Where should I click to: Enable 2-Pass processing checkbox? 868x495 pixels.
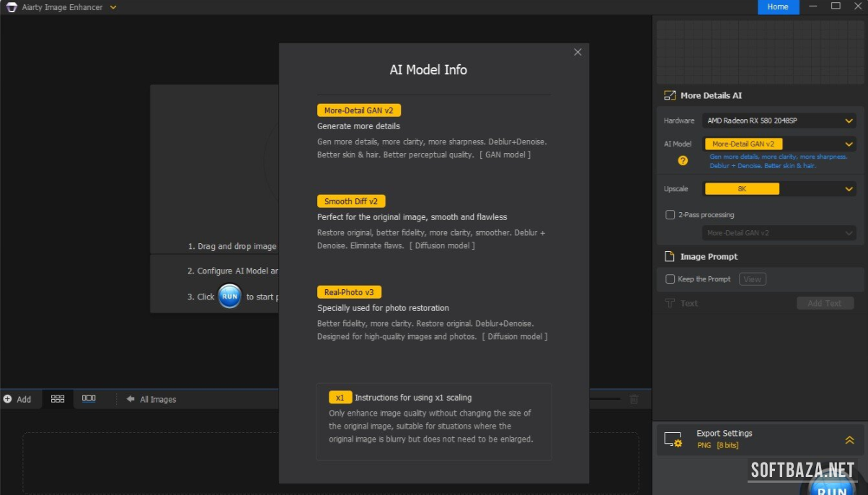(x=670, y=215)
